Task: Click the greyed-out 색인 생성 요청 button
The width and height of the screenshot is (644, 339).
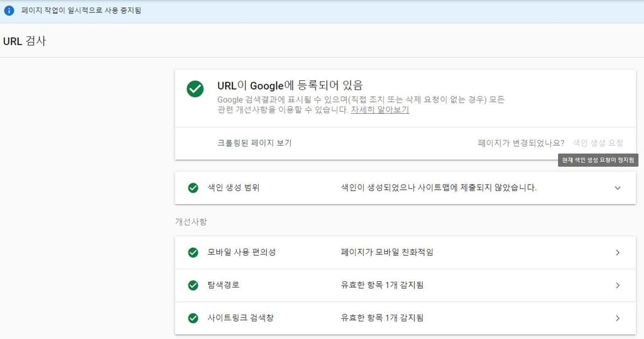Action: (598, 143)
